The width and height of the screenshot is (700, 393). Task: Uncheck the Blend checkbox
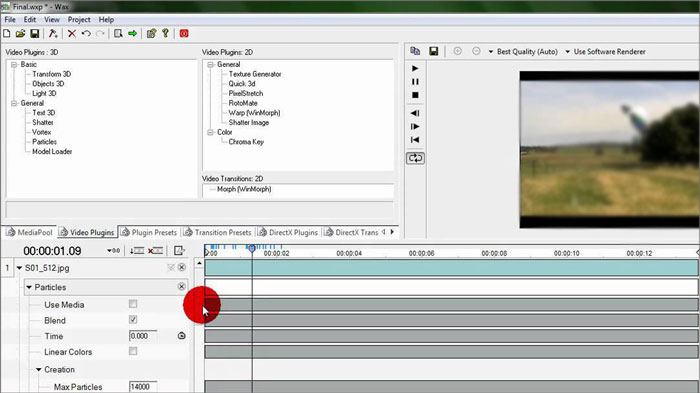[x=133, y=319]
